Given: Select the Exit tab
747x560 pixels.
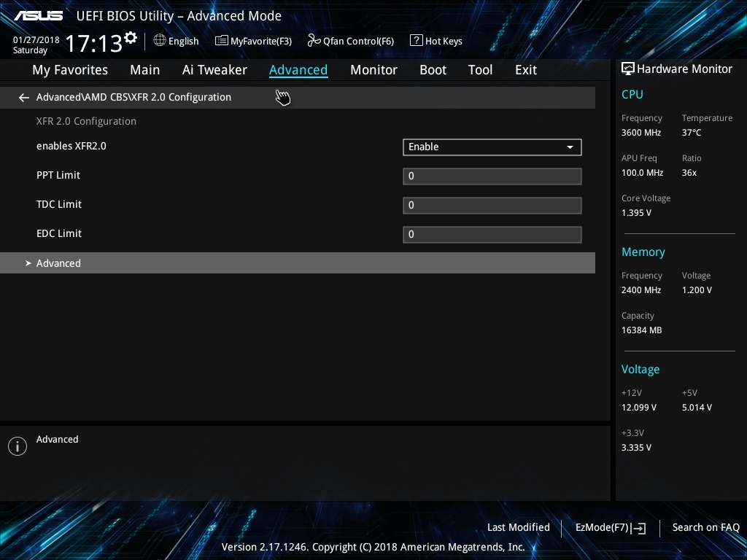Looking at the screenshot, I should point(526,70).
